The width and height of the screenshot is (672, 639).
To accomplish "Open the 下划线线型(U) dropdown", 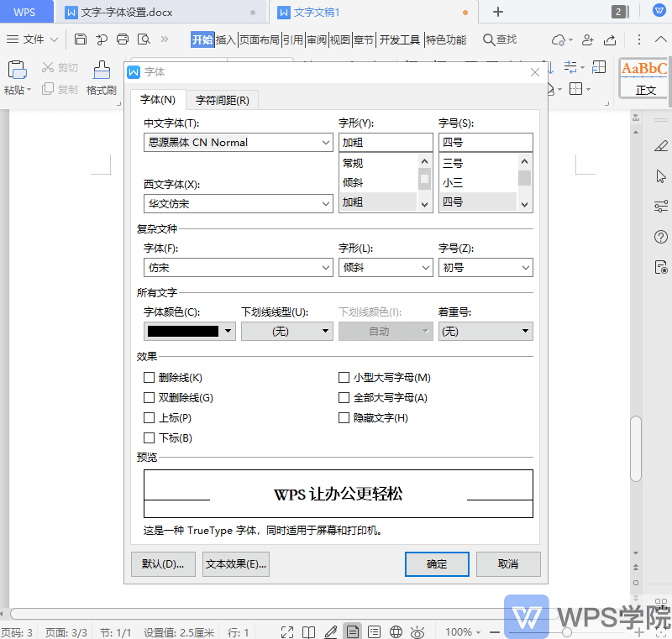I will pyautogui.click(x=287, y=331).
